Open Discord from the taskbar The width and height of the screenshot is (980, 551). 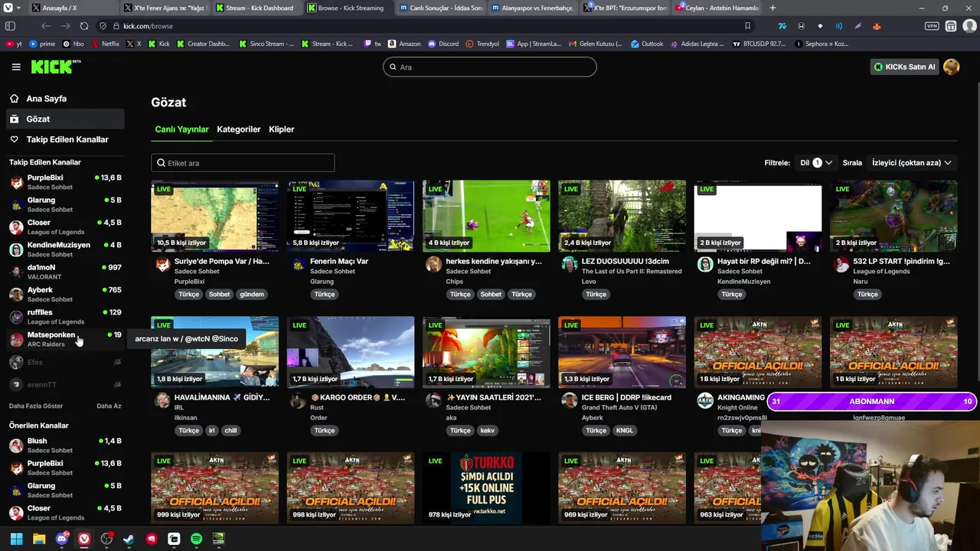pyautogui.click(x=62, y=540)
